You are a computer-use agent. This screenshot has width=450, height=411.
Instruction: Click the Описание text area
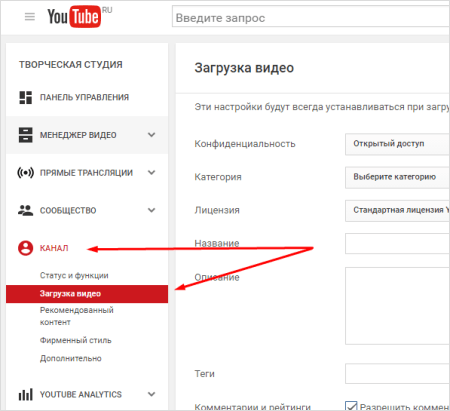click(397, 306)
